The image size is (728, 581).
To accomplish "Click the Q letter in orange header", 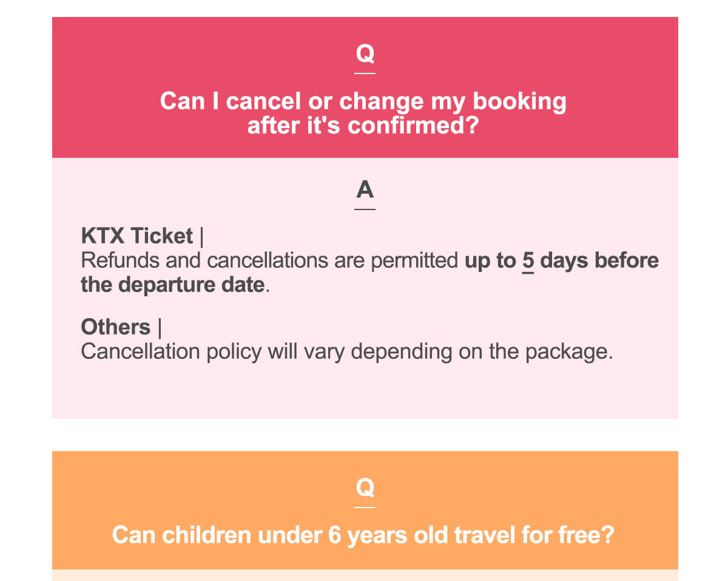I will 365,487.
